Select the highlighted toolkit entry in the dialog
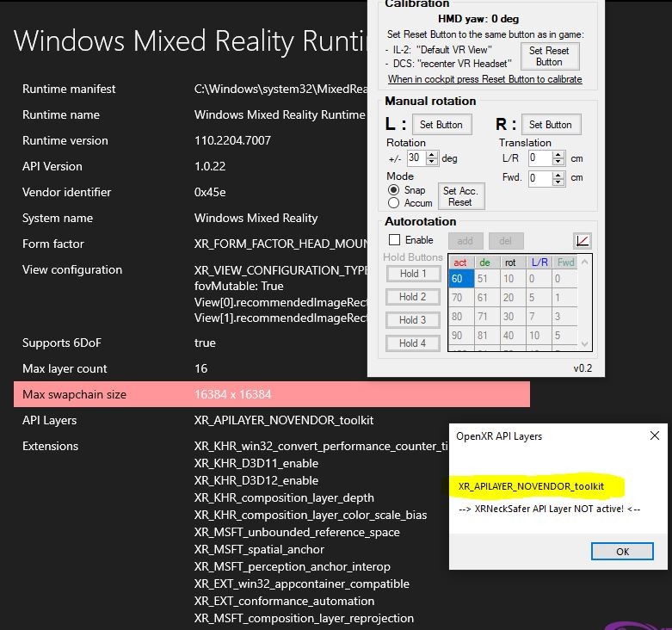This screenshot has height=630, width=672. (x=531, y=486)
